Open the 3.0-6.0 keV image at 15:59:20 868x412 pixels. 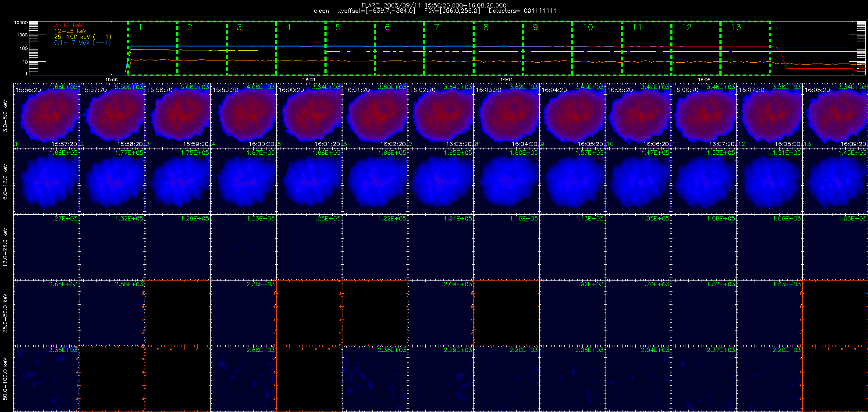(244, 116)
